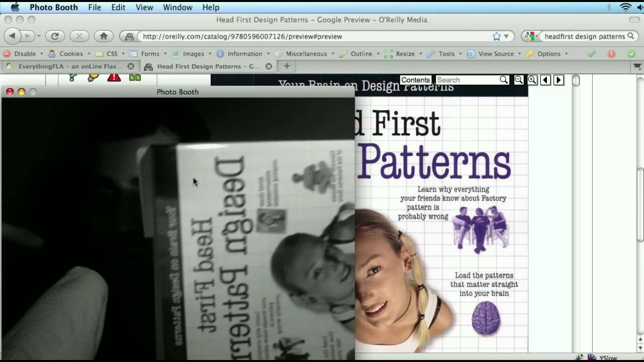Screen dimensions: 644x362
Task: Open the Apple menu
Action: [x=15, y=7]
